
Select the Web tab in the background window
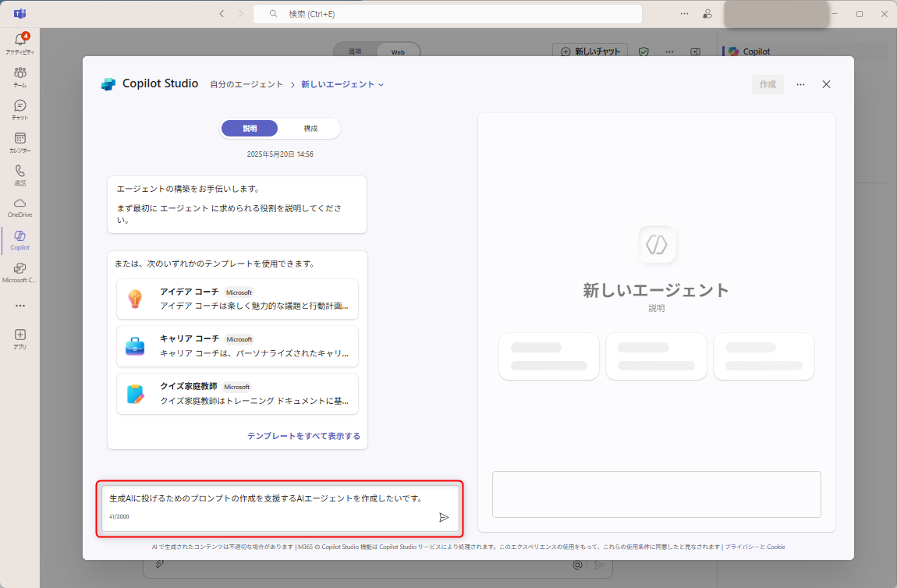(x=398, y=51)
